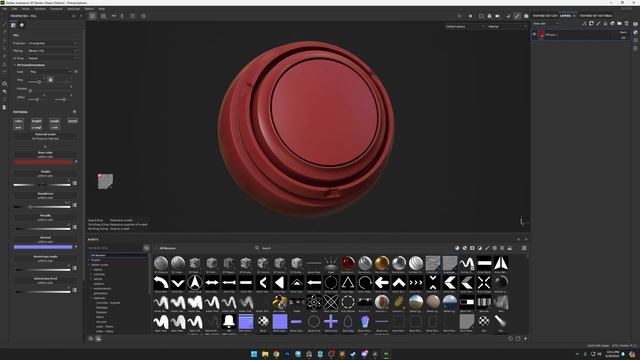Switch to the Texture Set List tab
This screenshot has height=360, width=640.
(x=545, y=16)
